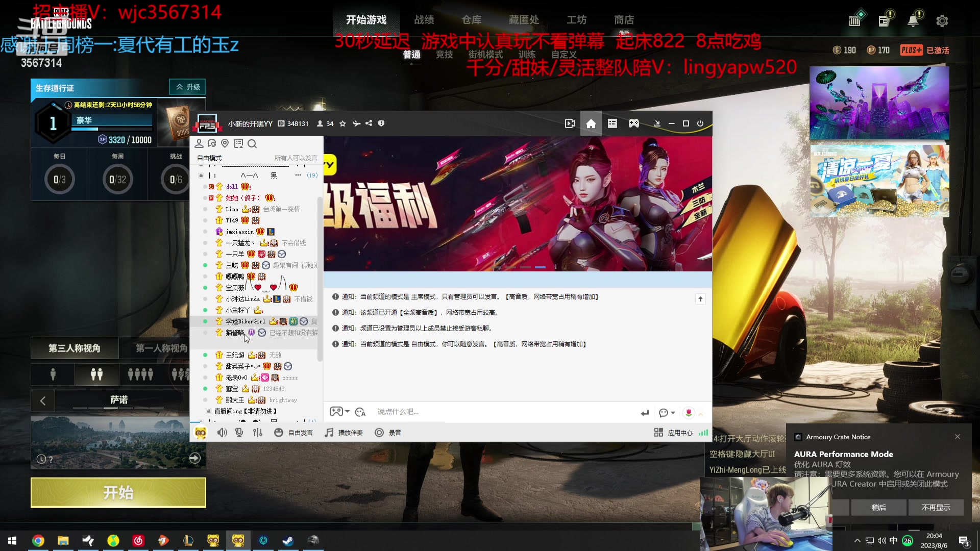Screen dimensions: 980x551
Task: Toggle microphone icon in YY bottom bar
Action: pyautogui.click(x=239, y=433)
